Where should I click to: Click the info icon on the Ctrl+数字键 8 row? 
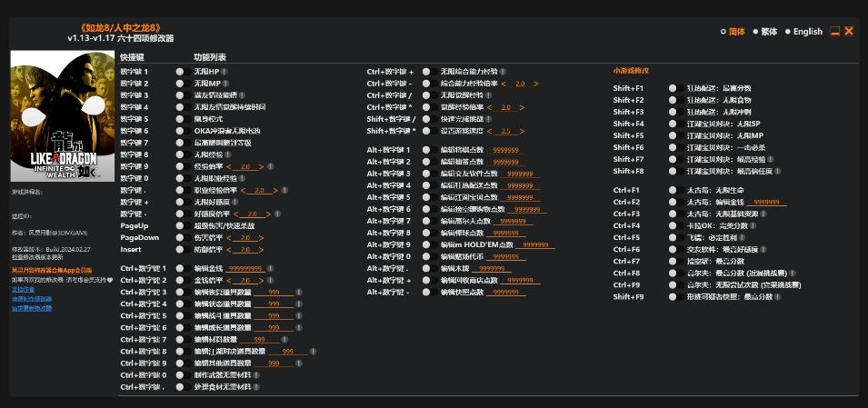[313, 352]
